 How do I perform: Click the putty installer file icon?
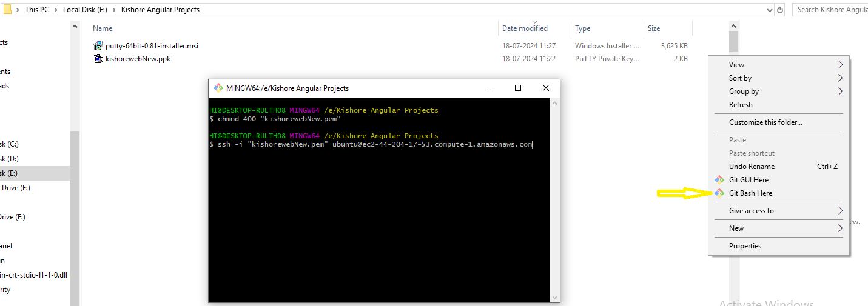click(x=98, y=46)
